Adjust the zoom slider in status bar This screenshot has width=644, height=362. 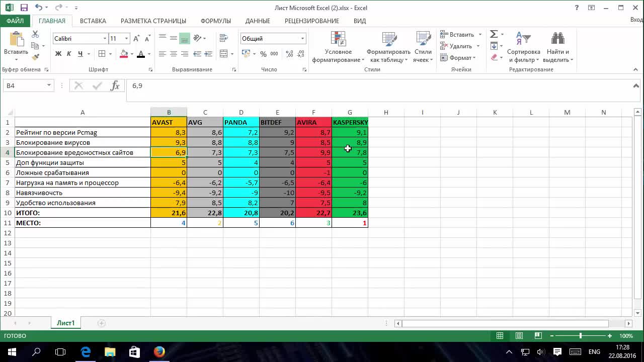[581, 336]
